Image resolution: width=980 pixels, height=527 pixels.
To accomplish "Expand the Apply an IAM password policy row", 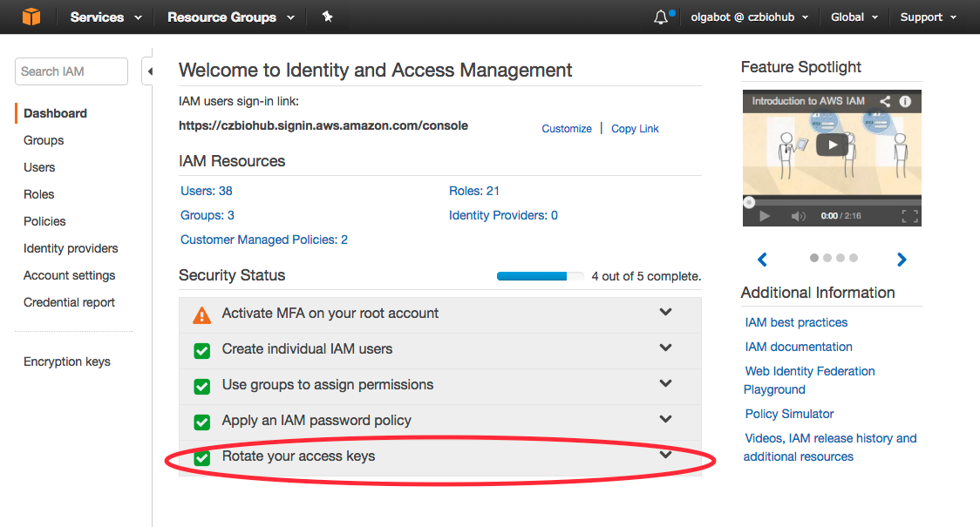I will pyautogui.click(x=665, y=419).
